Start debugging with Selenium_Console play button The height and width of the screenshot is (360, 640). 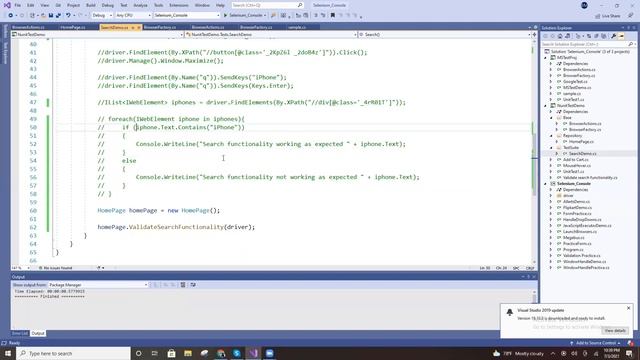(x=225, y=15)
